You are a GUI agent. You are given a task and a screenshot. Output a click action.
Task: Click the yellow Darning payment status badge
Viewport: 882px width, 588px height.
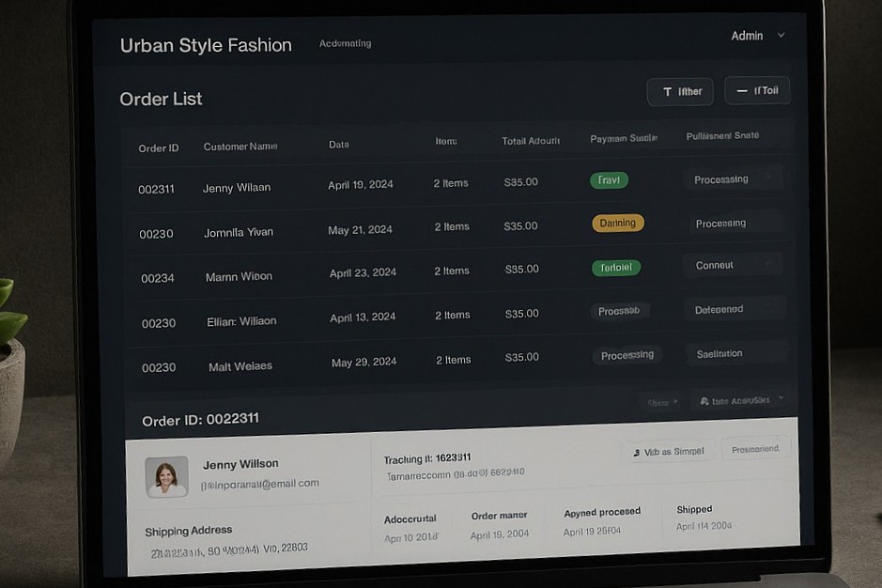[x=617, y=223]
